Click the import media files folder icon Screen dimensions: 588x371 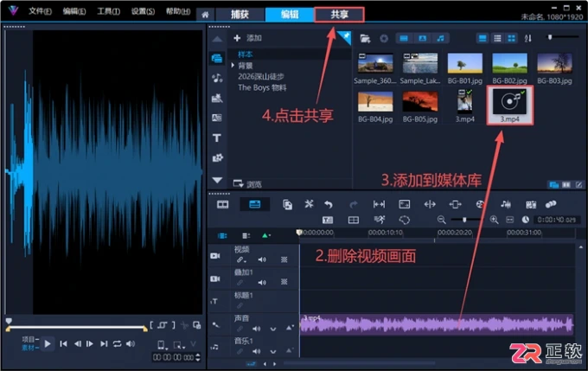pyautogui.click(x=365, y=38)
